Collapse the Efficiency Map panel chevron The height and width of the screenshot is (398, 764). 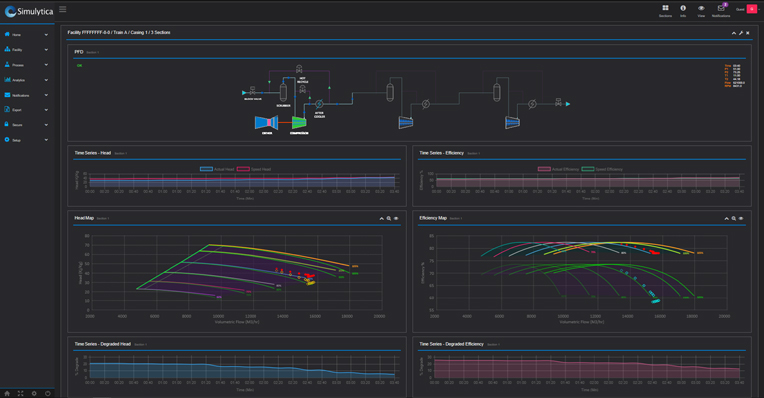point(726,218)
